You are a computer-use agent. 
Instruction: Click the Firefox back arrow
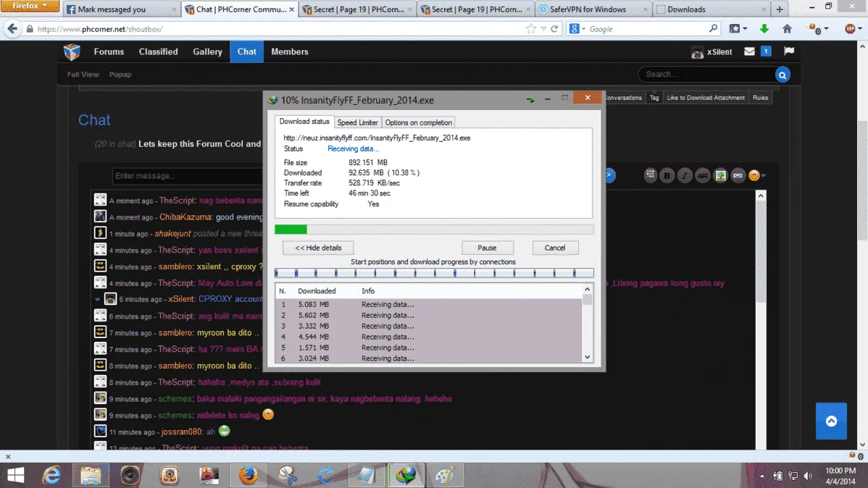(x=12, y=29)
